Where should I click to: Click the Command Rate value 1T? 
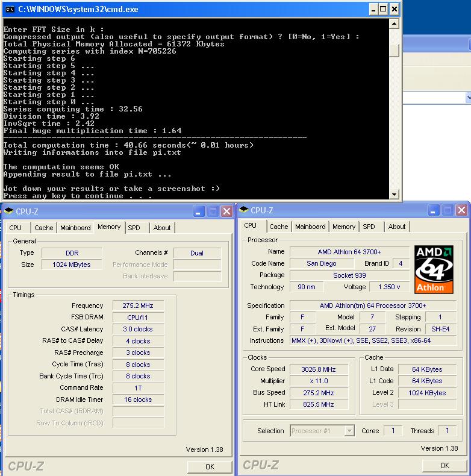[x=138, y=388]
